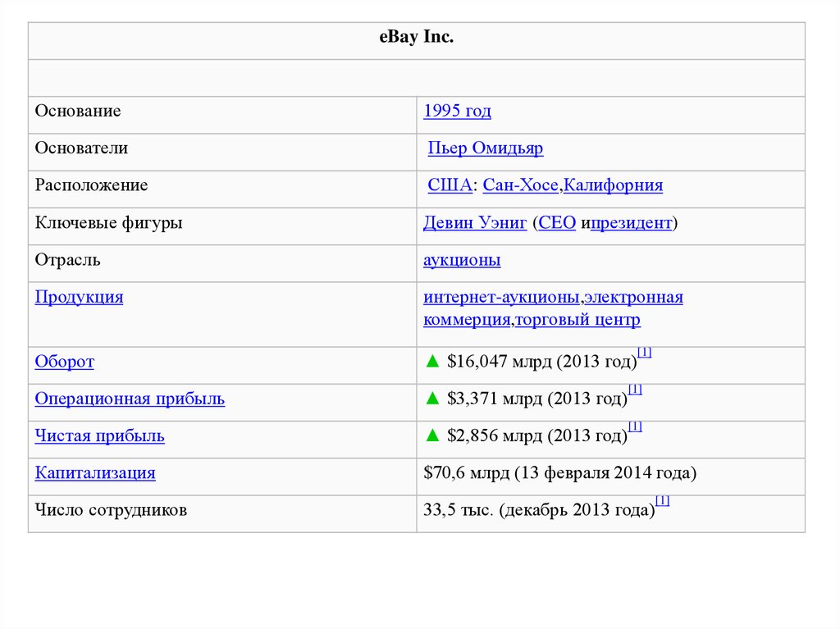Image resolution: width=840 pixels, height=629 pixels.
Task: Open the Капитализация link
Action: [95, 473]
